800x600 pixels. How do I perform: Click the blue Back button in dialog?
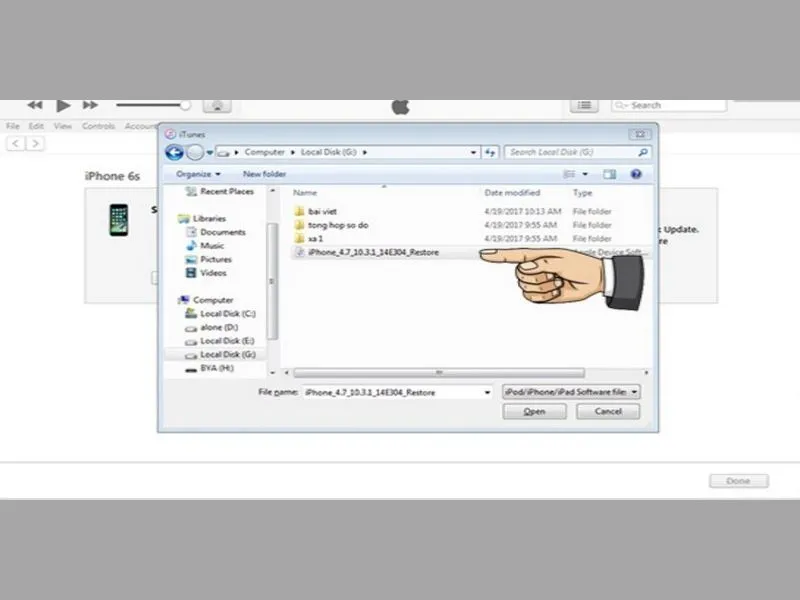(174, 153)
